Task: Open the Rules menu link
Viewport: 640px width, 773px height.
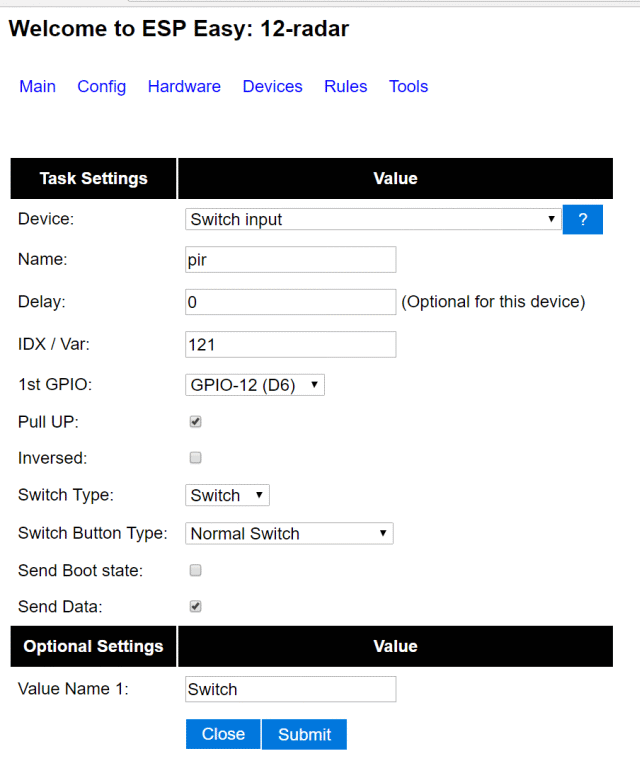Action: pos(346,86)
